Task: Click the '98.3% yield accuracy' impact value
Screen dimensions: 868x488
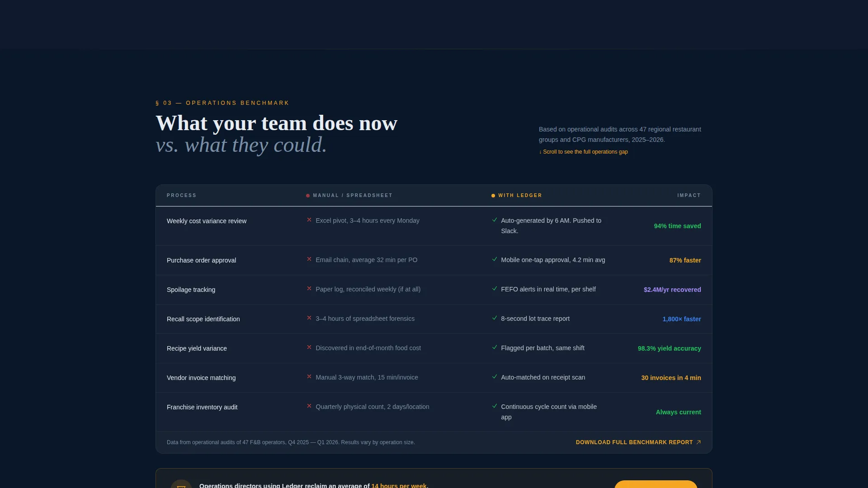Action: click(669, 348)
